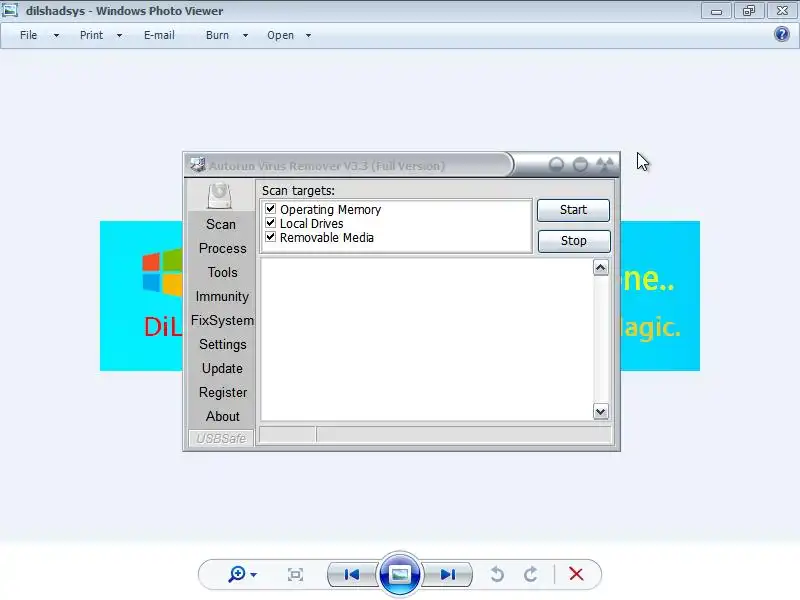Click the 'Scan targets:' label
This screenshot has height=600, width=800.
(x=298, y=191)
